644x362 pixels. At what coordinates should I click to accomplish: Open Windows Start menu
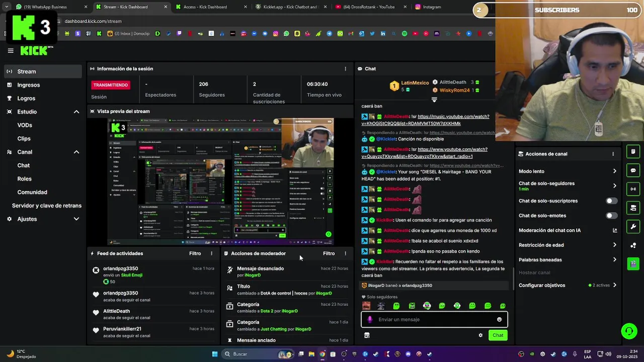coord(215,354)
